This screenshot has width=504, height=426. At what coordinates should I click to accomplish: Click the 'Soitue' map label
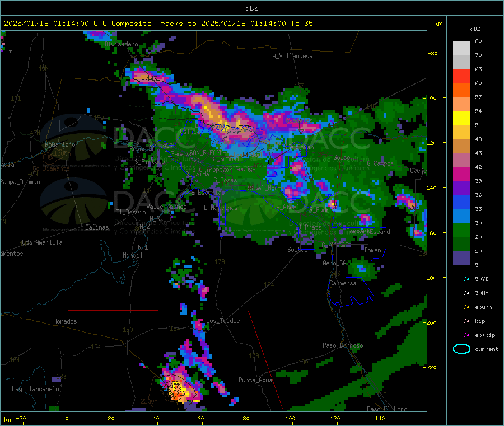coord(297,250)
